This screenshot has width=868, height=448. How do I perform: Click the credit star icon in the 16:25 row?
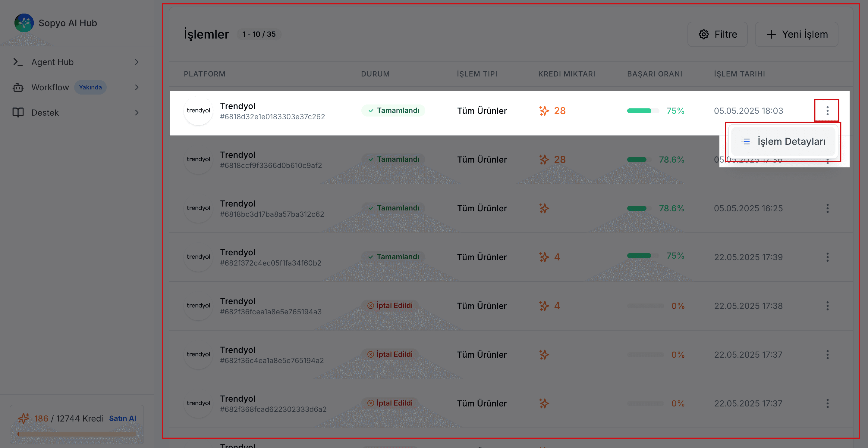pos(544,208)
